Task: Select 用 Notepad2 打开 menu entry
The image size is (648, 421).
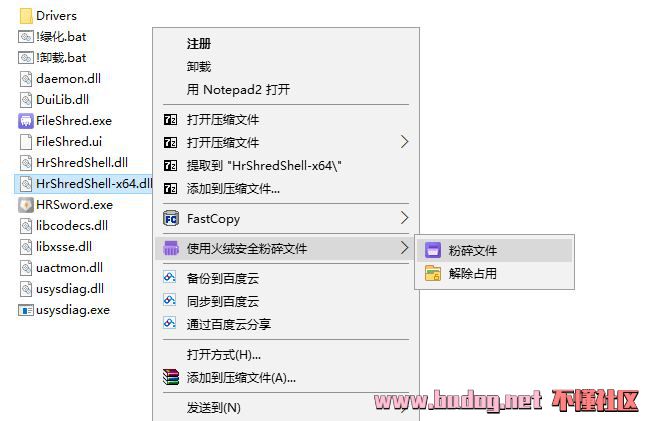Action: [x=238, y=89]
